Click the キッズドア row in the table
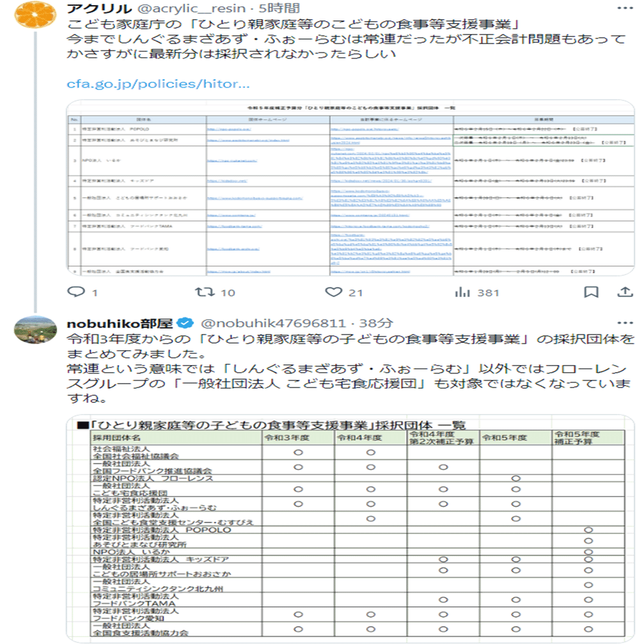Image resolution: width=644 pixels, height=644 pixels. [357, 560]
